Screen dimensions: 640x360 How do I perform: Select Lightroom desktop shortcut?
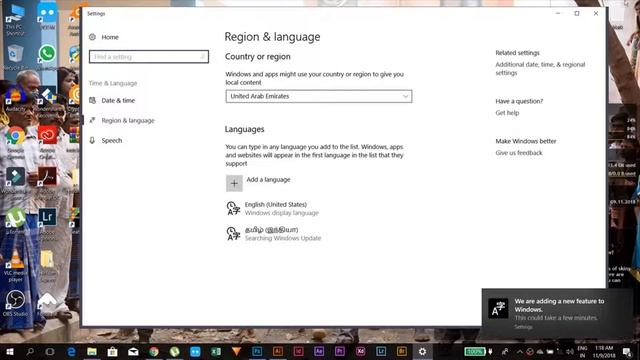(47, 224)
